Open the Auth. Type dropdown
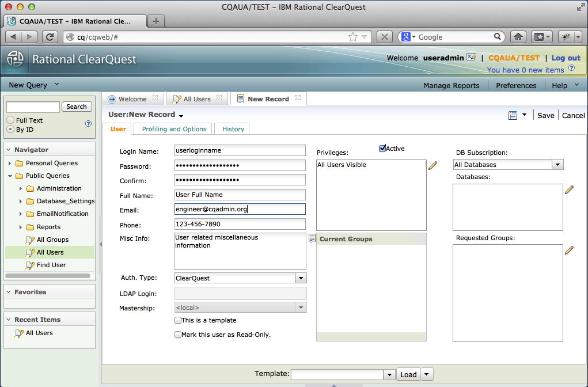Image resolution: width=588 pixels, height=387 pixels. [301, 278]
